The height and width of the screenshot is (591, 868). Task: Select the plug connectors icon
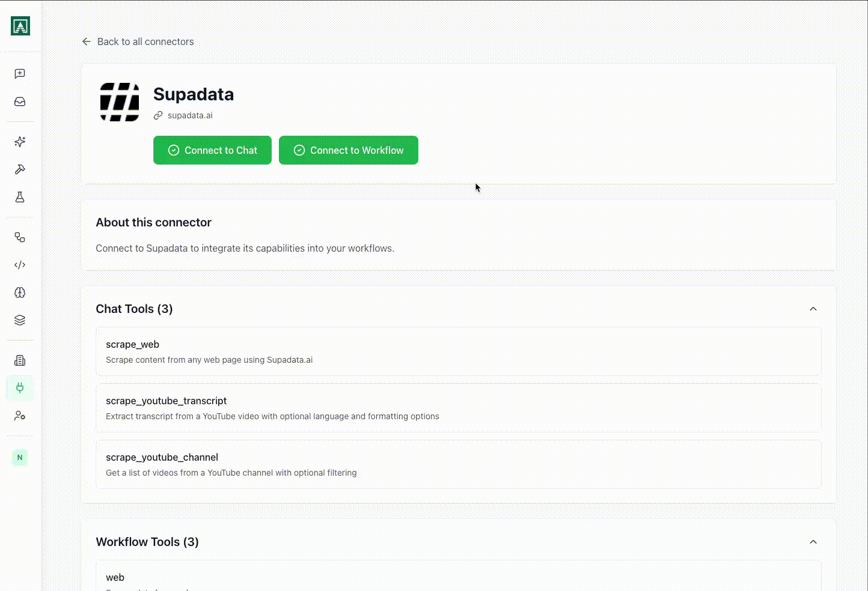pos(20,388)
